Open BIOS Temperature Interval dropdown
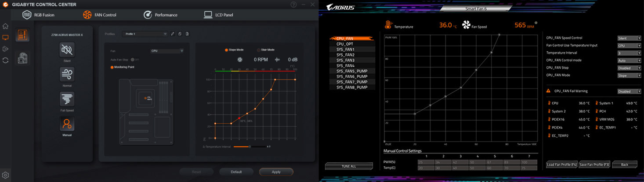644x182 pixels. [629, 53]
